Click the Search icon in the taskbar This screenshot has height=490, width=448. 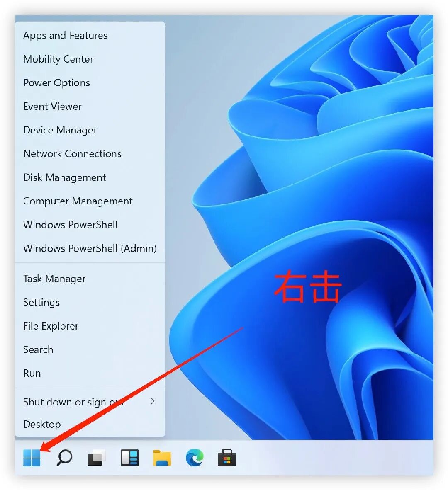click(64, 458)
